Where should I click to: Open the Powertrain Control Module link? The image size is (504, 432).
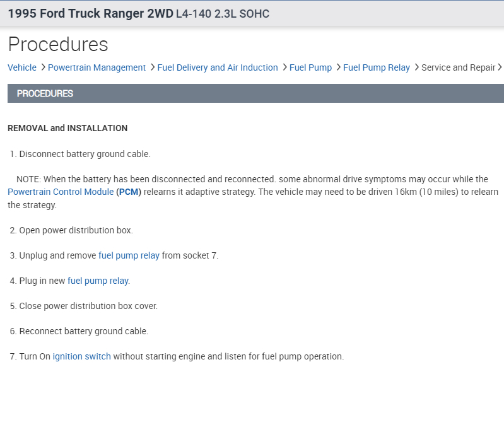point(61,192)
